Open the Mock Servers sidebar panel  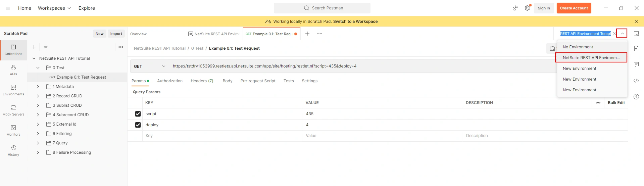[x=13, y=110]
